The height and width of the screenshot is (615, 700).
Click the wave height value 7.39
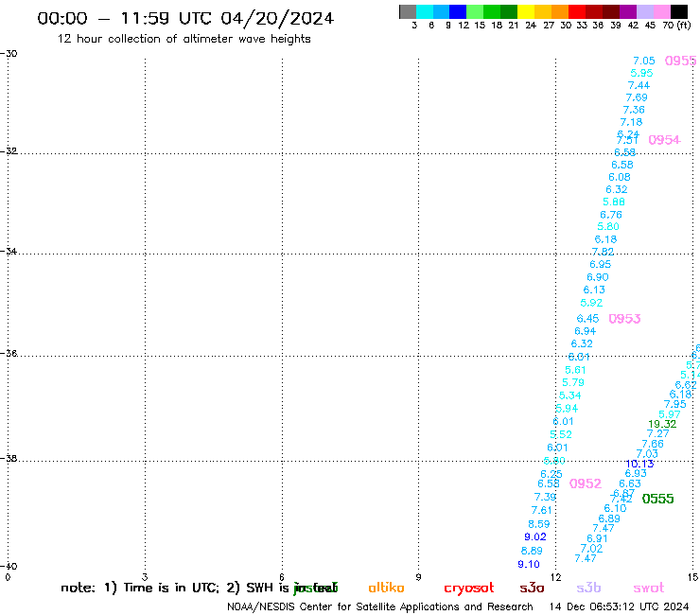[545, 497]
